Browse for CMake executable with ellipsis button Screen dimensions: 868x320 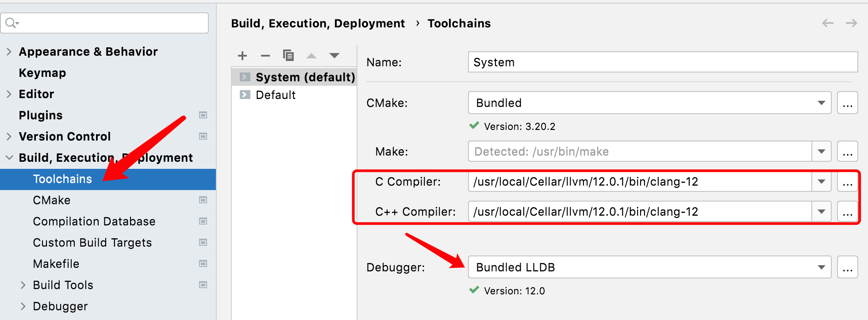click(x=848, y=103)
